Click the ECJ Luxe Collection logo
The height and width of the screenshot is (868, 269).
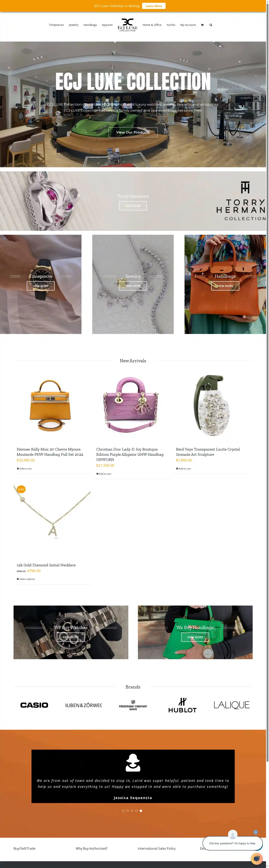tap(127, 25)
